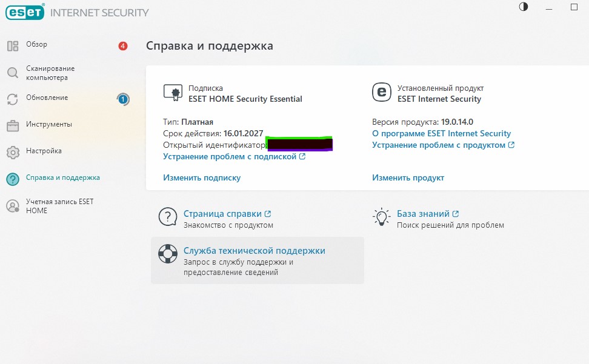Click the Settings gear icon

13,151
